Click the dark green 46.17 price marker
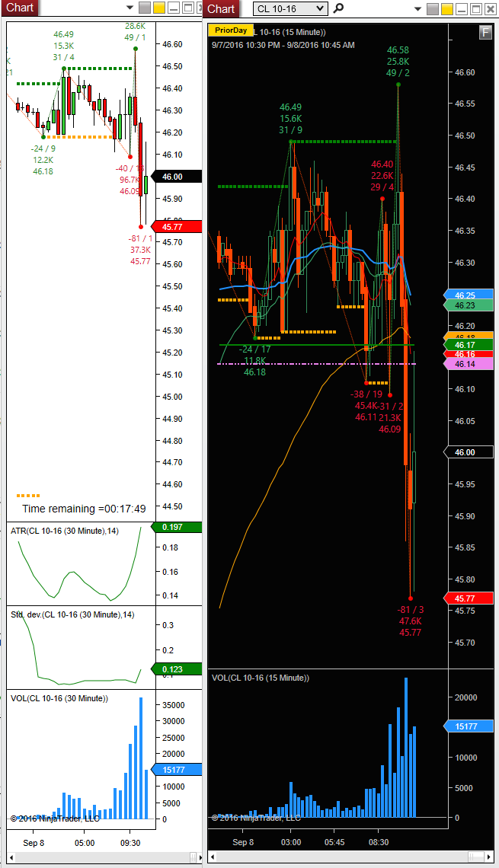This screenshot has width=499, height=868. click(469, 345)
